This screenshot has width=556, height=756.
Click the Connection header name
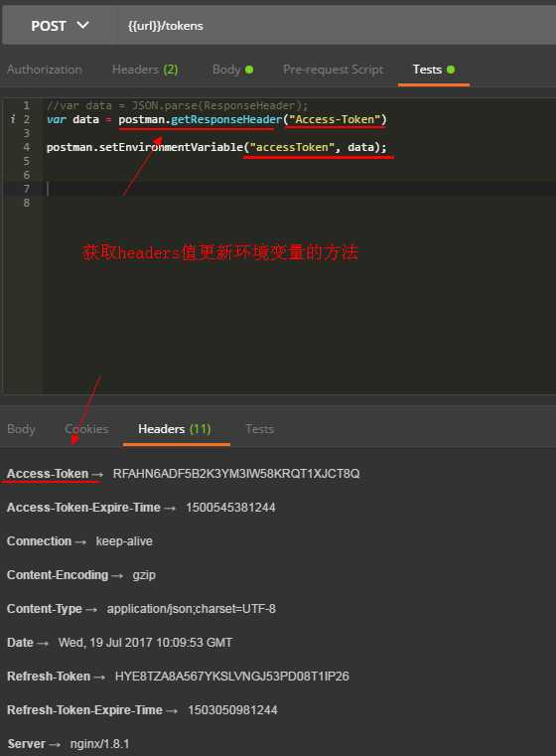pos(39,541)
